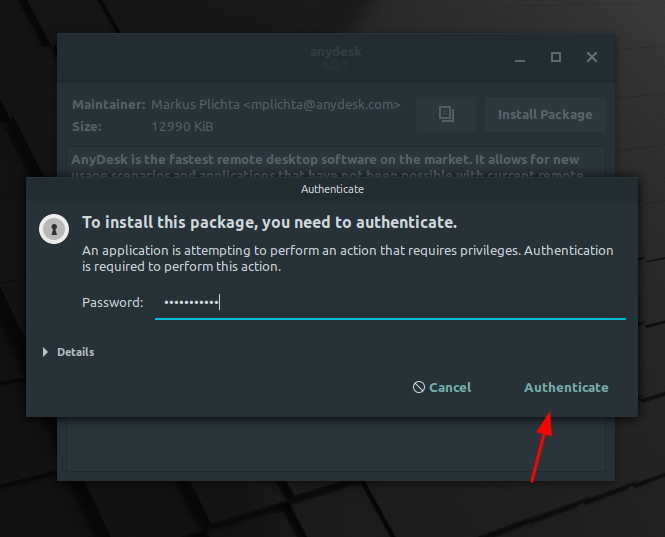Click the AnyDesk description text
This screenshot has width=665, height=537.
coord(325,167)
